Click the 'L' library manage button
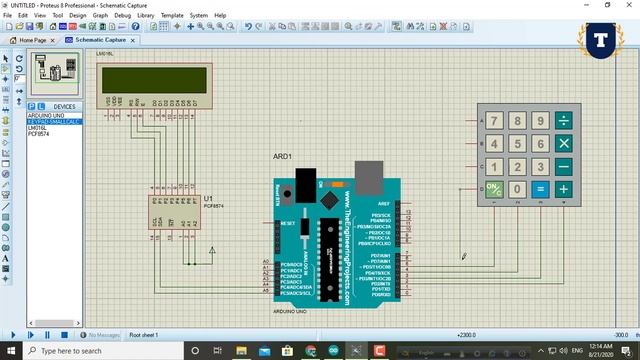640x360 pixels. coord(41,107)
